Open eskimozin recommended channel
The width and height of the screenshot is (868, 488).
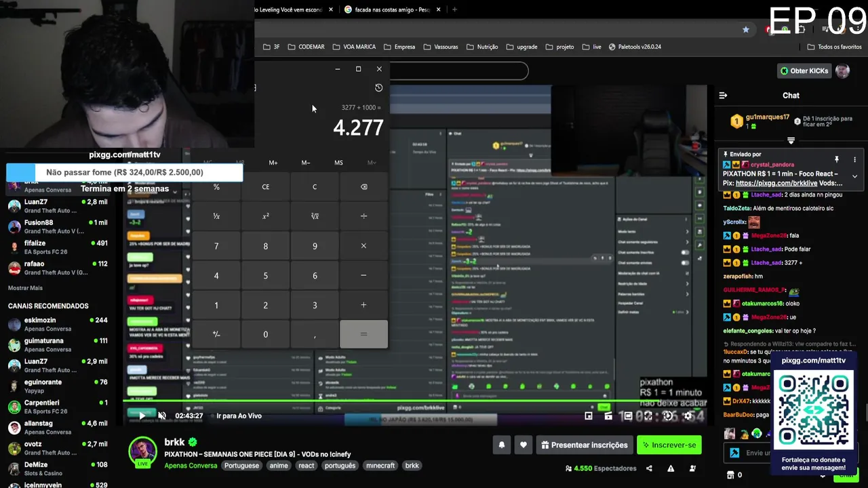(x=58, y=324)
